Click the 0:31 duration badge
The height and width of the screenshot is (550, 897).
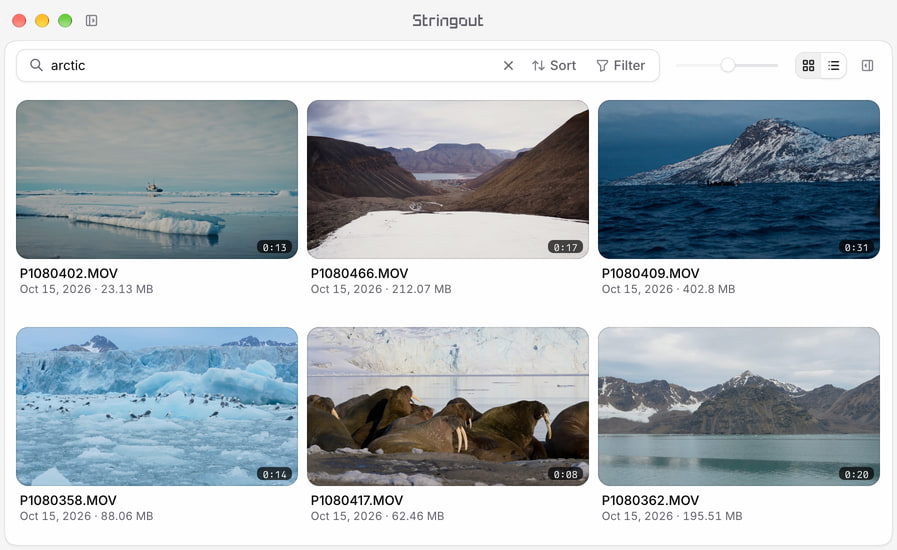(x=856, y=247)
